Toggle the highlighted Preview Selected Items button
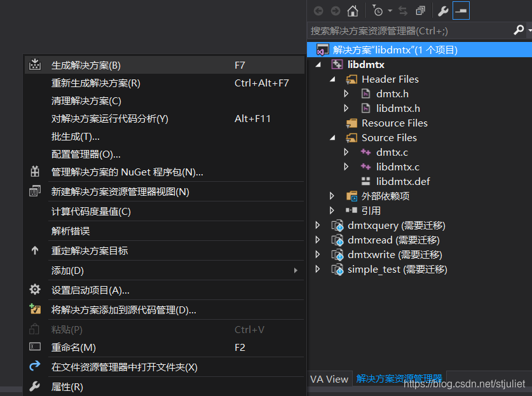This screenshot has height=396, width=532. (460, 10)
